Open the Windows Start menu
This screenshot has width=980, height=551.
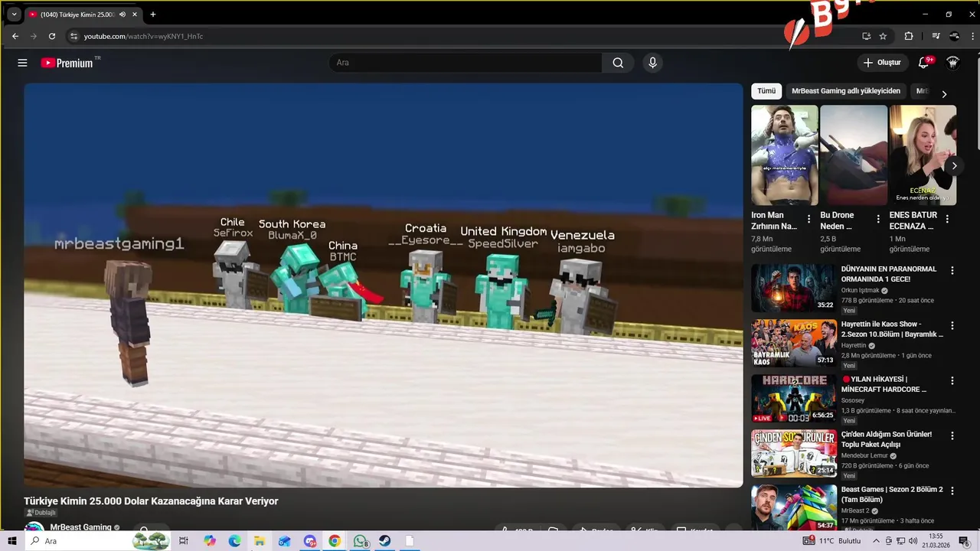pos(11,541)
